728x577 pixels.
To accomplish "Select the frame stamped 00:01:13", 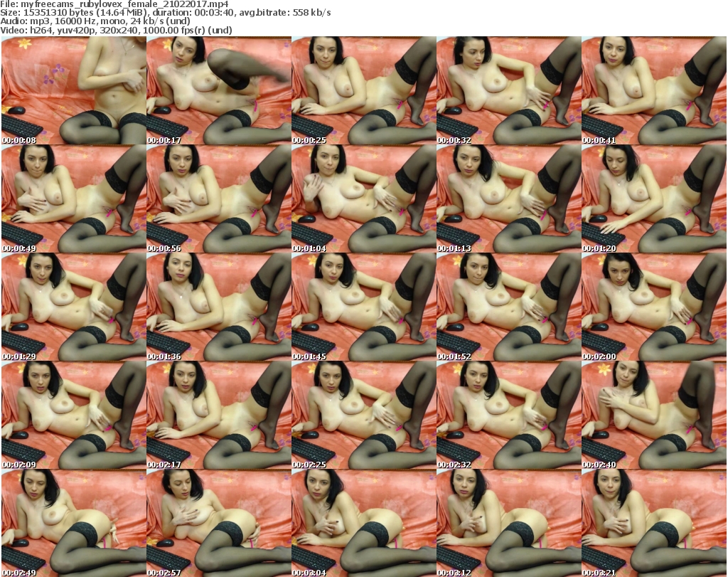I will [508, 198].
